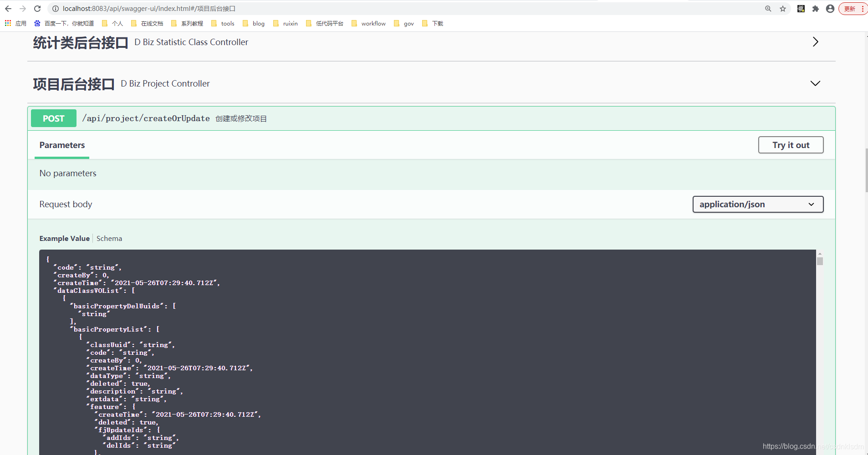Switch to the Schema tab
This screenshot has height=455, width=868.
pos(109,238)
